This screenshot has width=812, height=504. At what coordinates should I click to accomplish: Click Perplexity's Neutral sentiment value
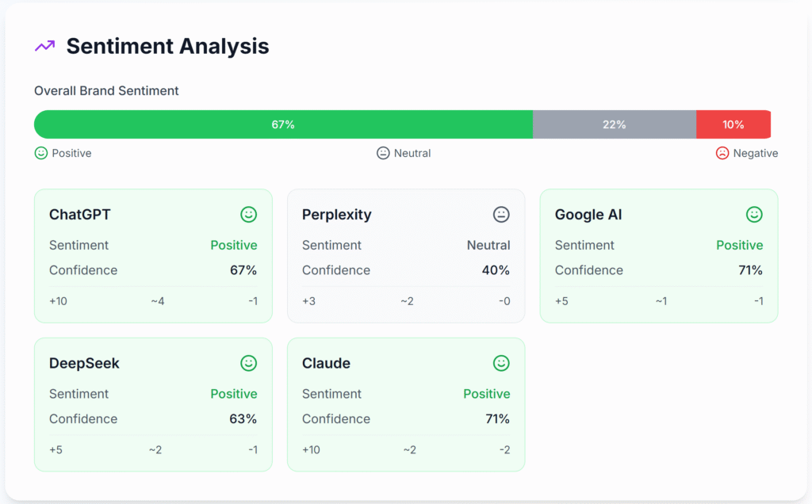[x=488, y=245]
